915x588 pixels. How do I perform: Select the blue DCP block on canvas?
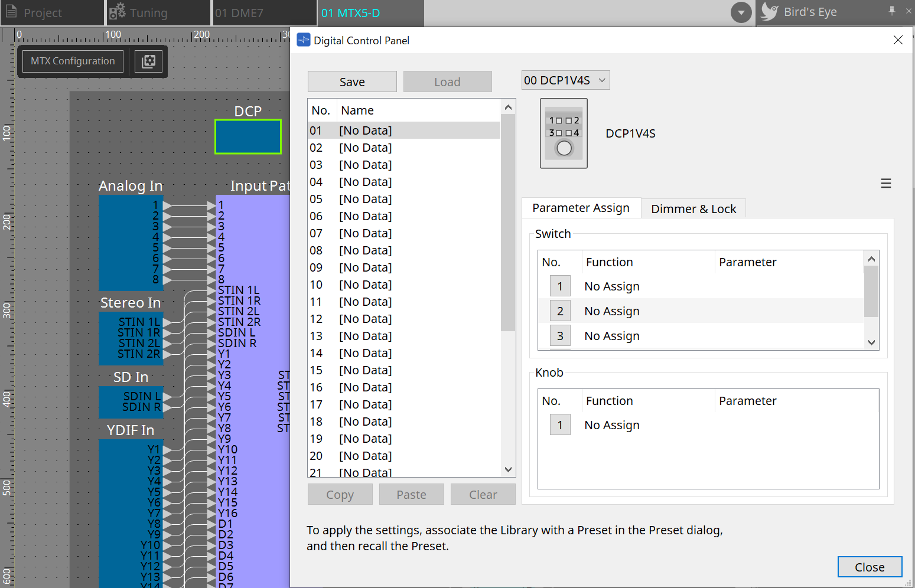point(248,137)
